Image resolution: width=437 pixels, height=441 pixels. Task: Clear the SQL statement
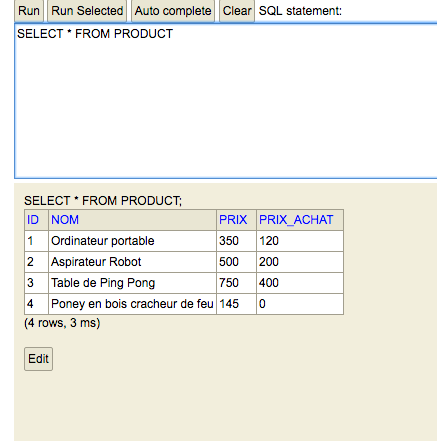click(237, 11)
